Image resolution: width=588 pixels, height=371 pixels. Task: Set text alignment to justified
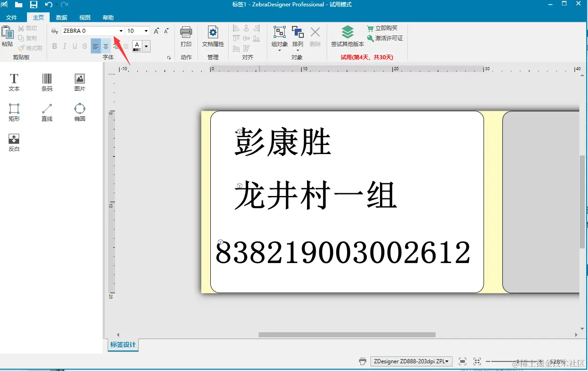coord(126,46)
